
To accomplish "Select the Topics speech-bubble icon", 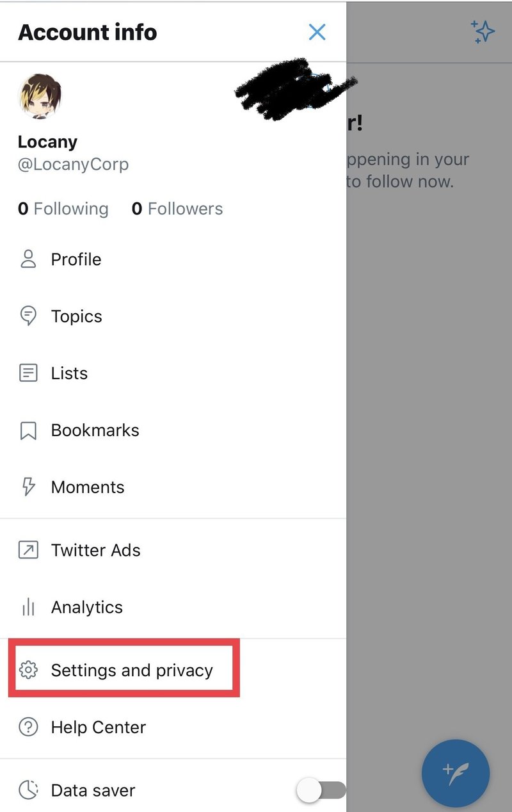I will click(28, 316).
